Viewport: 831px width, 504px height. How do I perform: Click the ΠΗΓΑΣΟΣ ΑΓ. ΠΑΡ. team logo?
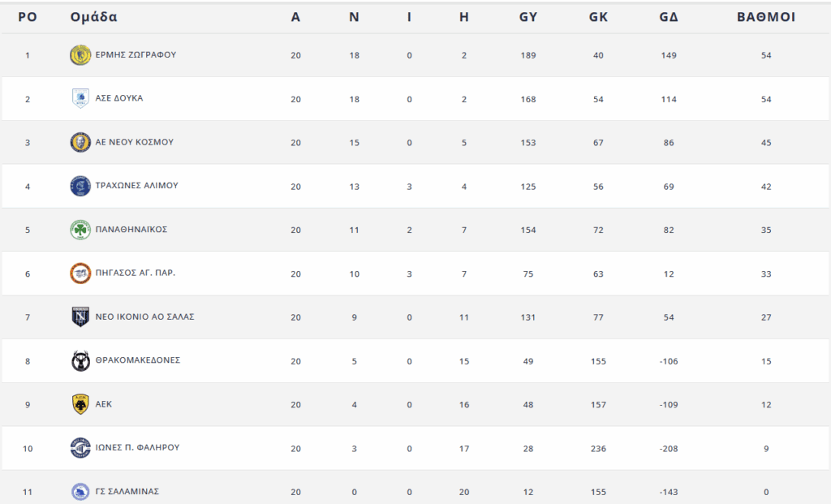(80, 274)
